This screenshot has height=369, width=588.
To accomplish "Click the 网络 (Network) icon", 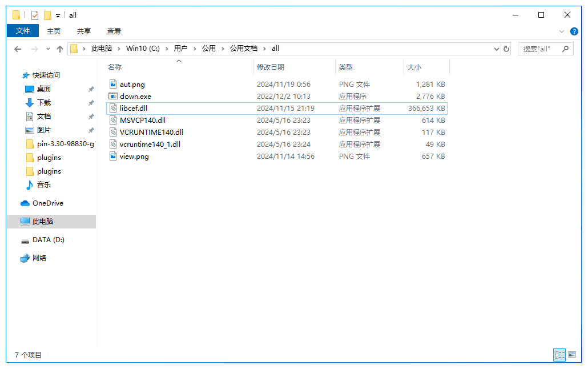I will pos(24,258).
